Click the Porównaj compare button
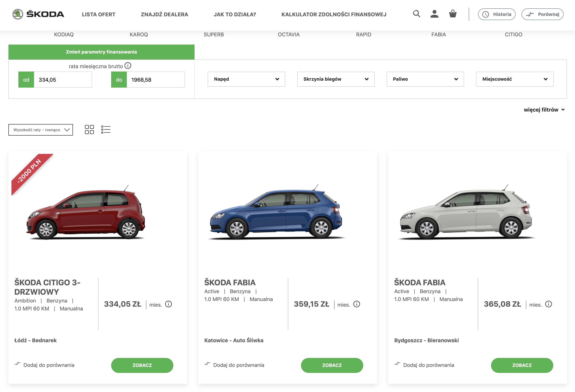 [543, 14]
